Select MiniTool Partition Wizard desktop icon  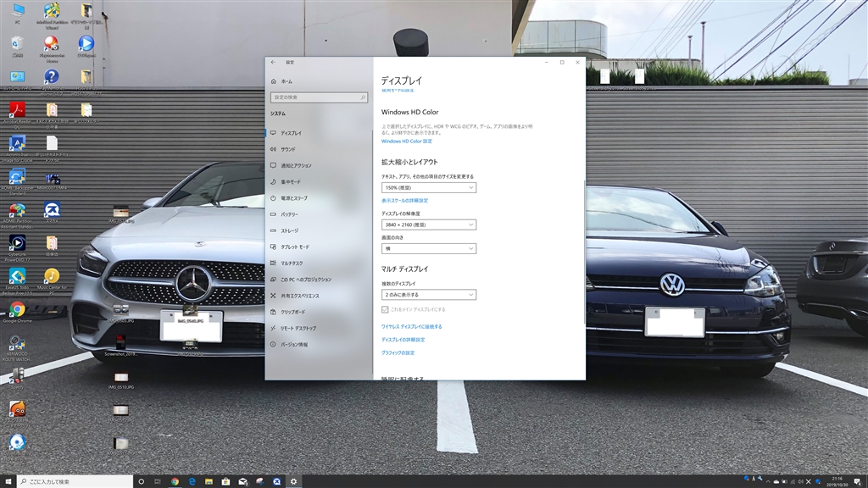tap(52, 15)
